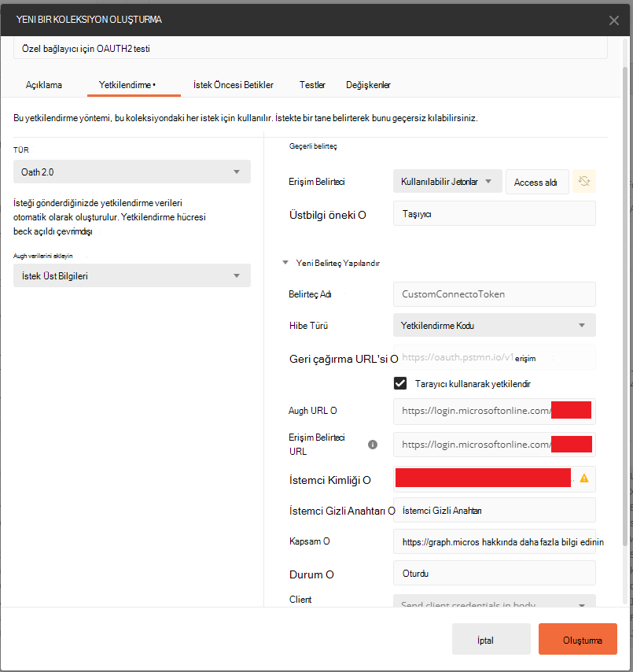The image size is (633, 672).
Task: Click the Üstbilgi öneki Taşıyıcı field
Action: (495, 213)
